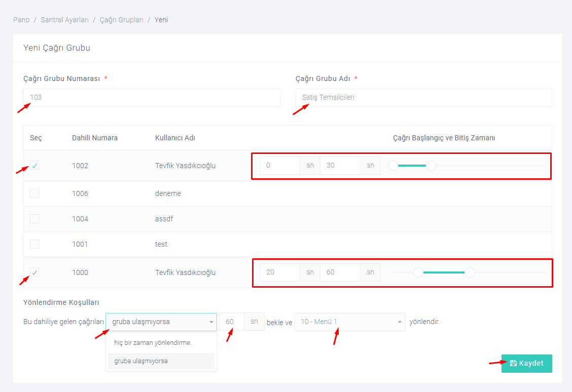The height and width of the screenshot is (392, 572).
Task: Click start seconds field for extension 1002
Action: coord(279,166)
